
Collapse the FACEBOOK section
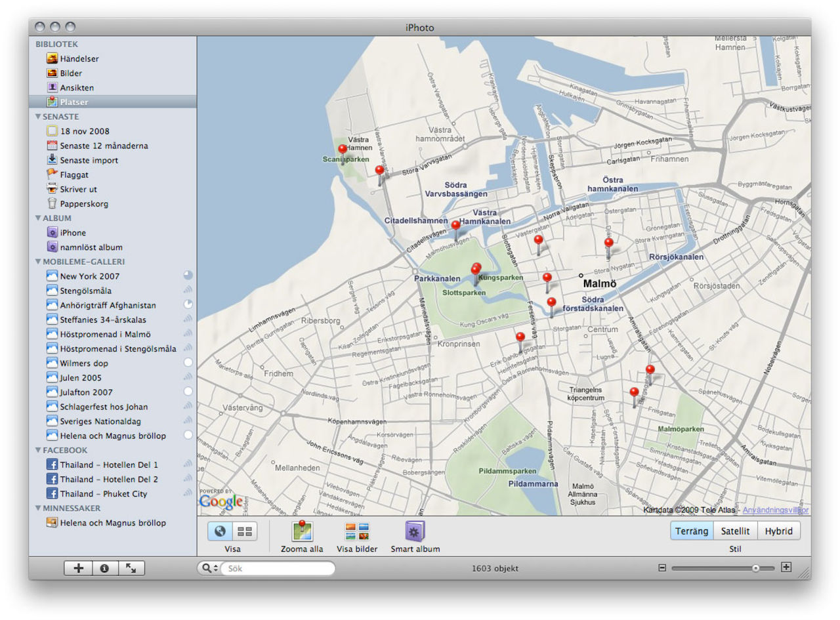pos(38,451)
